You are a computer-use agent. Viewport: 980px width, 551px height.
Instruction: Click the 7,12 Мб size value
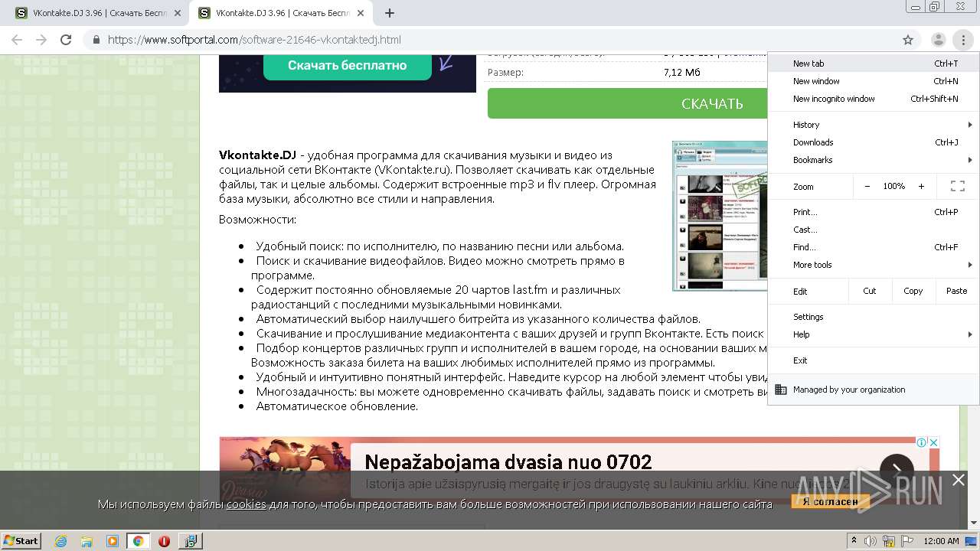coord(682,72)
